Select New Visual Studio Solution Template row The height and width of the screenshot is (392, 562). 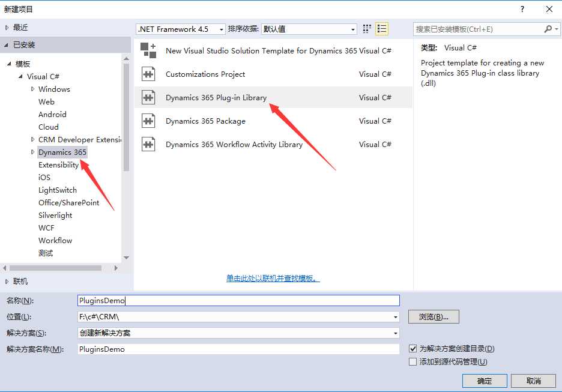(x=273, y=50)
